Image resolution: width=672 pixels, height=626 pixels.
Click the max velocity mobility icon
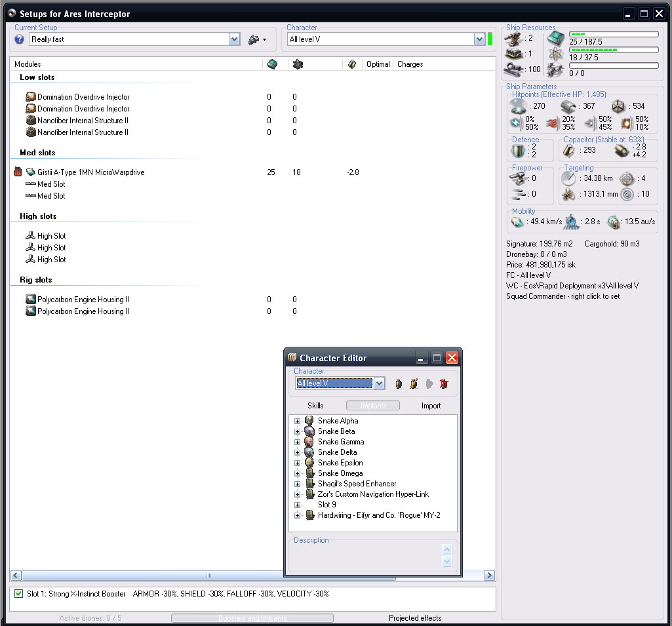(x=517, y=222)
